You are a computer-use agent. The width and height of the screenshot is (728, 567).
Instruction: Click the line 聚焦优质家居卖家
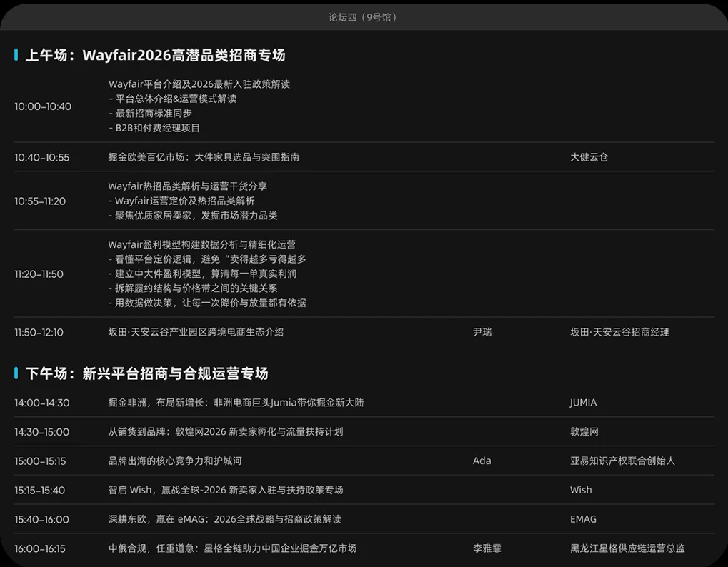(193, 215)
